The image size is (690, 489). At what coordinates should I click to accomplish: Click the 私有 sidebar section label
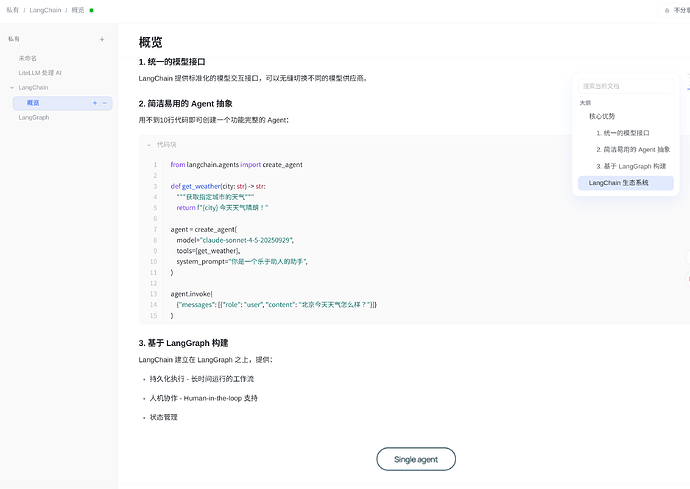point(14,39)
